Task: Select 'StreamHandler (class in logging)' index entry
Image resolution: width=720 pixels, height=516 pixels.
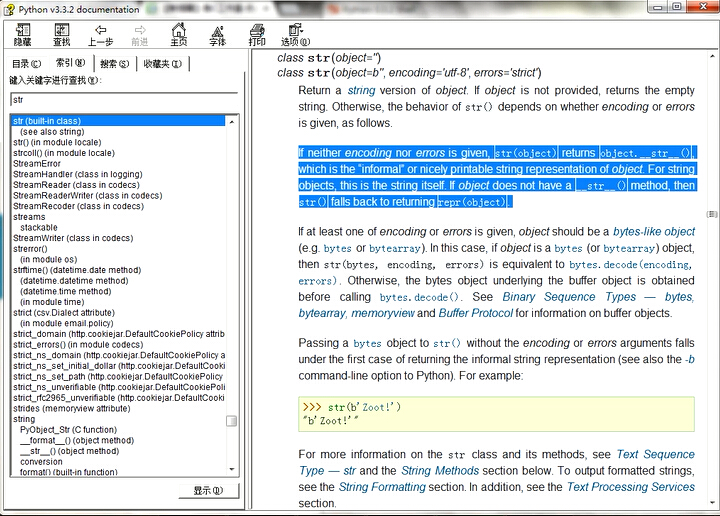Action: click(77, 174)
